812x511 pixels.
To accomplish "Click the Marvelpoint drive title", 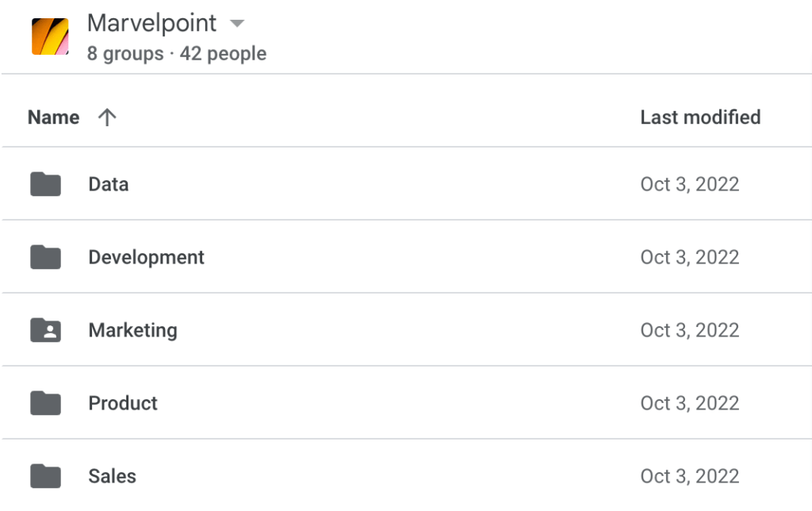I will pos(151,23).
